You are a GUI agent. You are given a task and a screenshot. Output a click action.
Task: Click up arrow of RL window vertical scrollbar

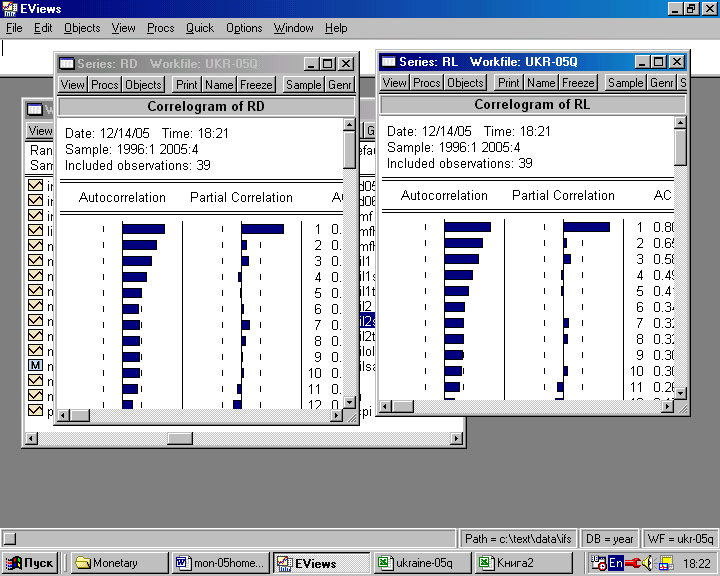click(681, 123)
